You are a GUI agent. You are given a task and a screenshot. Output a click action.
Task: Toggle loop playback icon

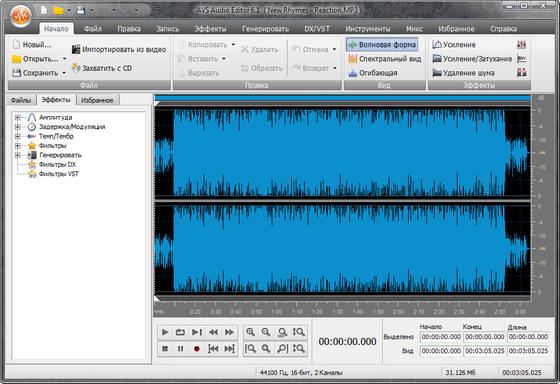coord(180,333)
